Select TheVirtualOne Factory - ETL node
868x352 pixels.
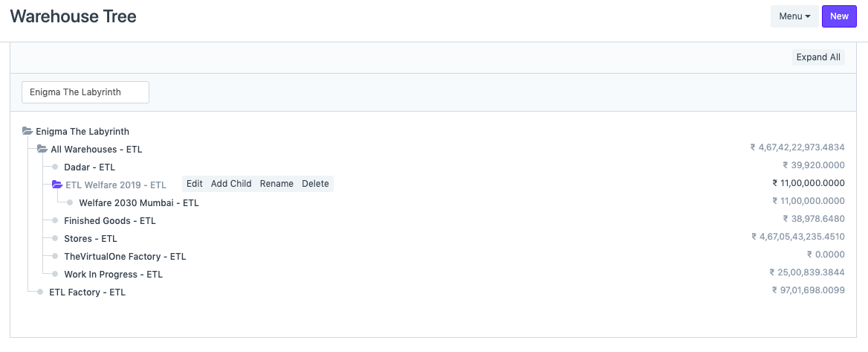[x=125, y=257]
